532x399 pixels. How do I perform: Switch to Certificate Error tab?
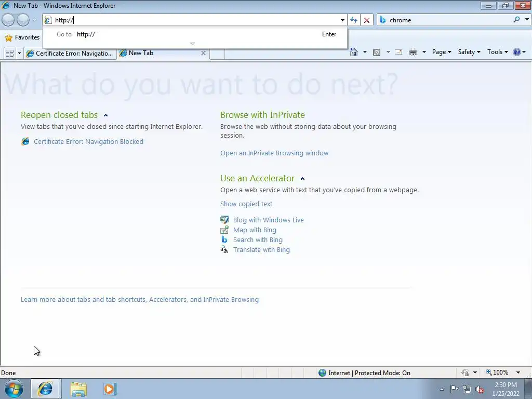tap(70, 54)
